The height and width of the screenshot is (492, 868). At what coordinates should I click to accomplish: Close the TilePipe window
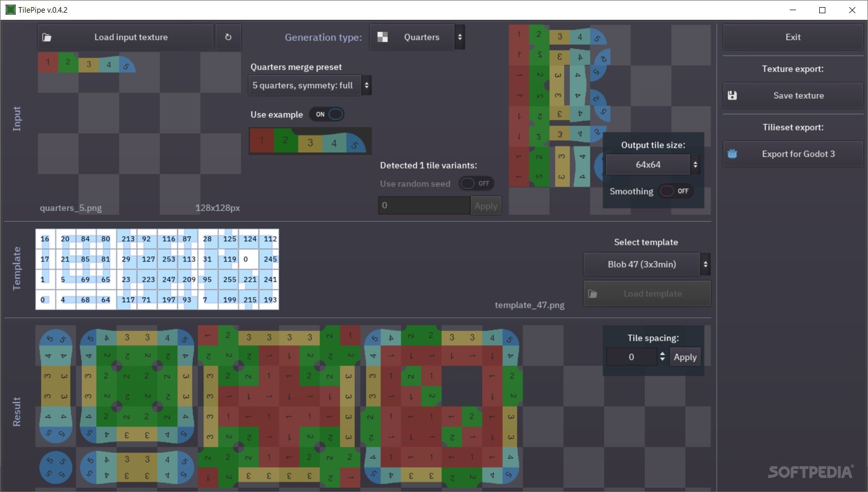pyautogui.click(x=852, y=10)
